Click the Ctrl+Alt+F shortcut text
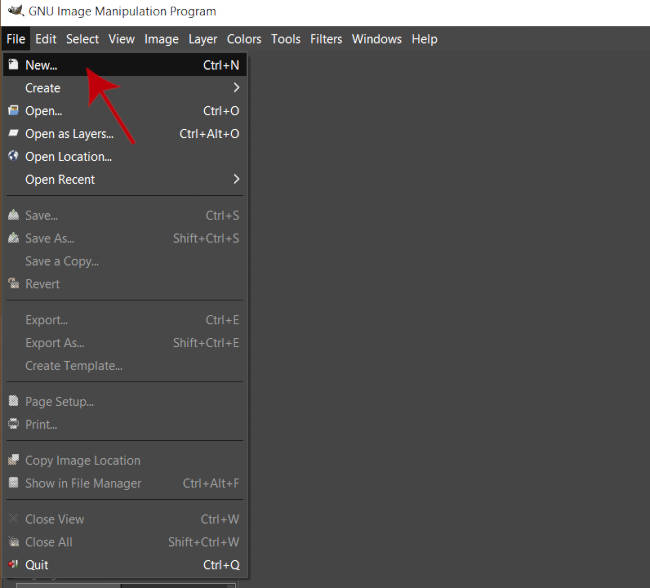The height and width of the screenshot is (588, 650). pyautogui.click(x=211, y=483)
